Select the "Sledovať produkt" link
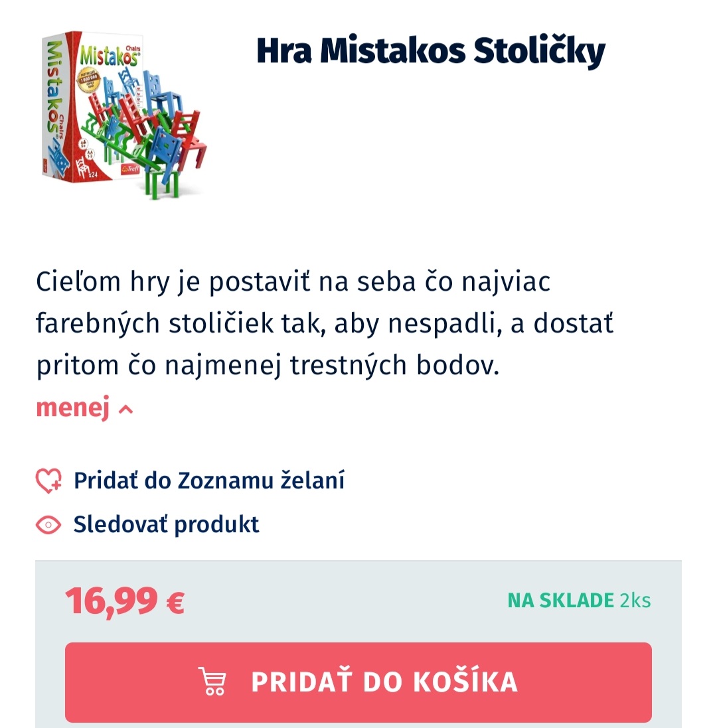717x728 pixels. [x=166, y=524]
